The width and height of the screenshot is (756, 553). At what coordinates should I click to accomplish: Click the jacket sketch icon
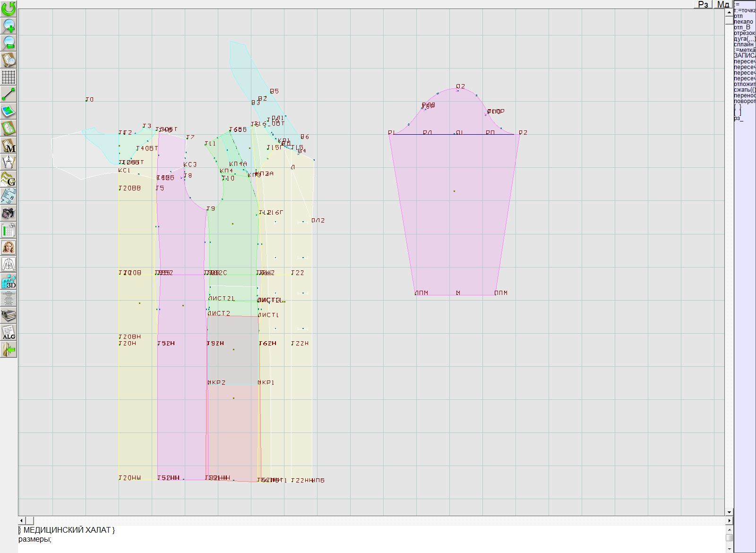[x=9, y=264]
